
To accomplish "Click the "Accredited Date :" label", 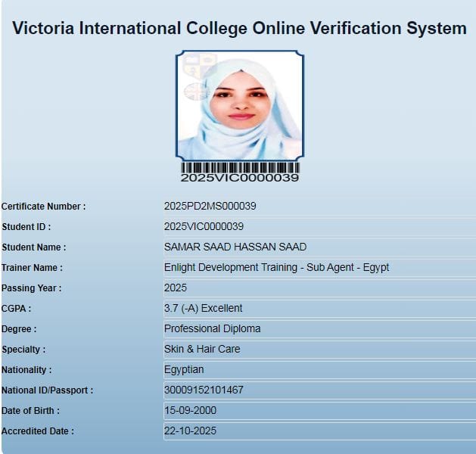I will 38,431.
